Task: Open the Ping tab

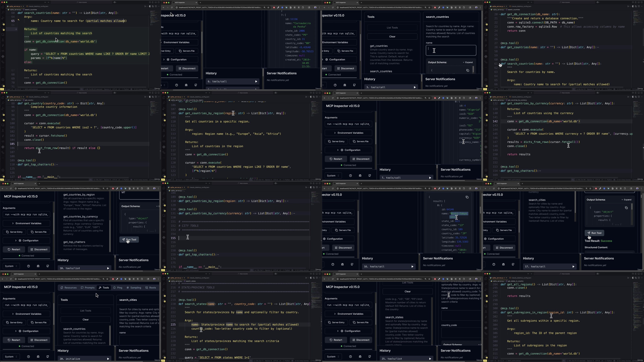Action: click(118, 288)
